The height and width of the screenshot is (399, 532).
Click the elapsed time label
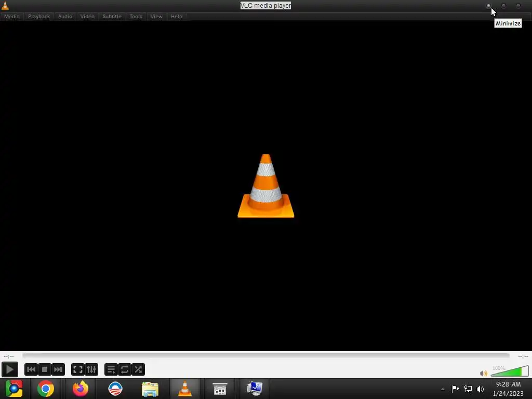click(x=9, y=356)
